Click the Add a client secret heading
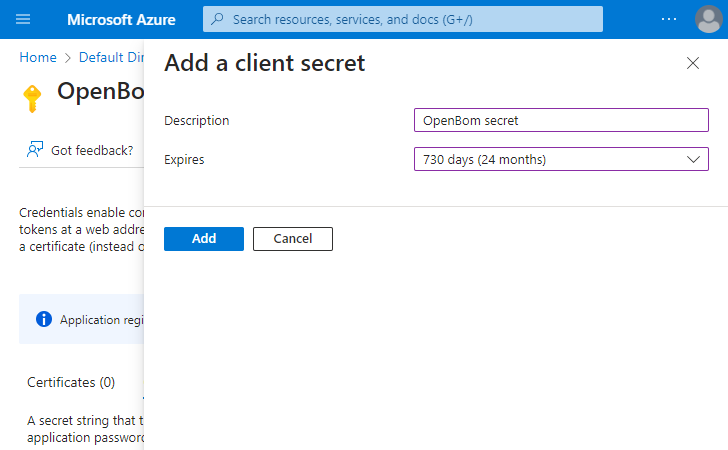728x450 pixels. pyautogui.click(x=265, y=63)
